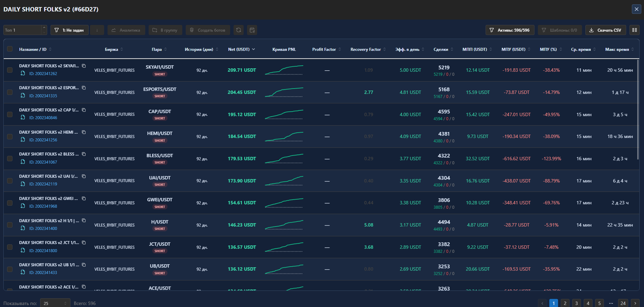Copy name of ESPORTS bot row
The height and width of the screenshot is (307, 644).
pos(84,88)
